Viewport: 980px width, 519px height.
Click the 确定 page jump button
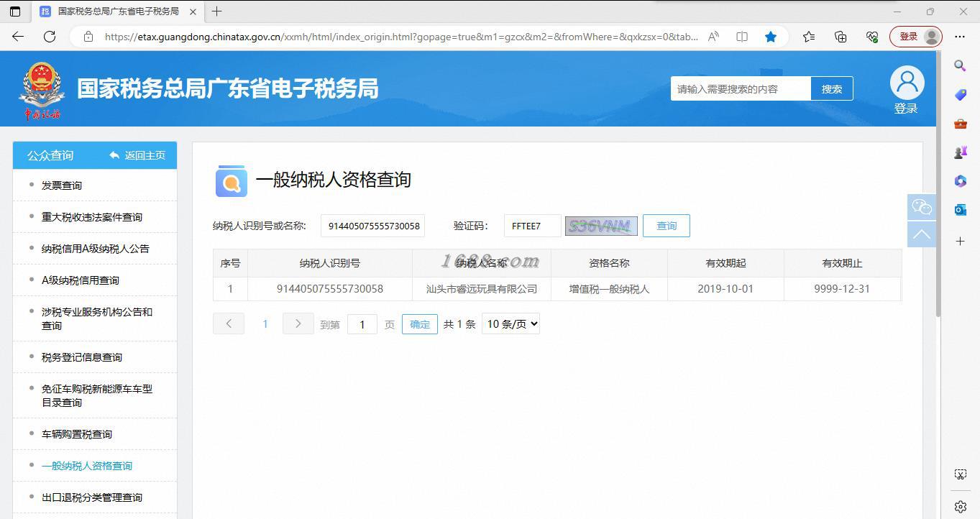coord(420,324)
